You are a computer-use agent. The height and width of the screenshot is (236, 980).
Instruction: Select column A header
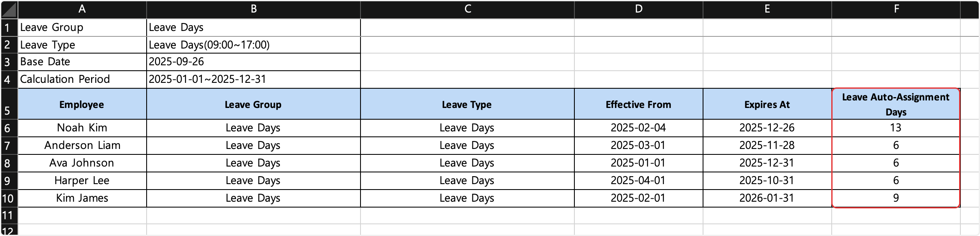[x=82, y=9]
